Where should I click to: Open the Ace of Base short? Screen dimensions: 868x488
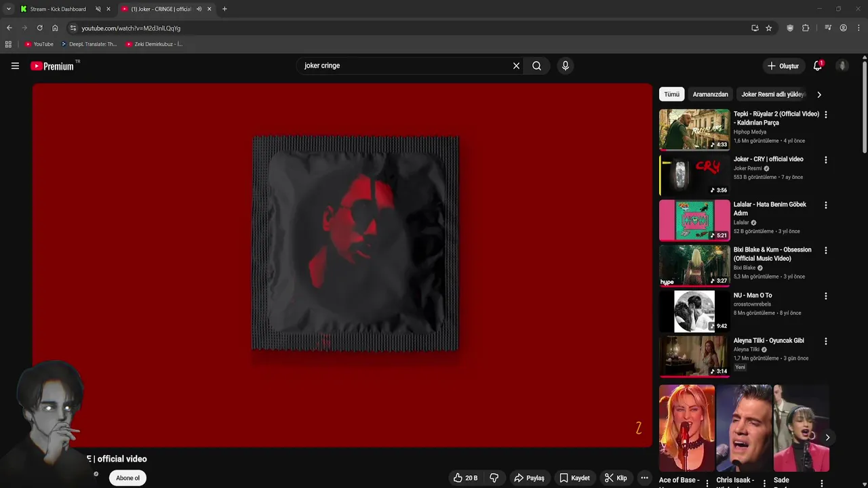point(687,428)
